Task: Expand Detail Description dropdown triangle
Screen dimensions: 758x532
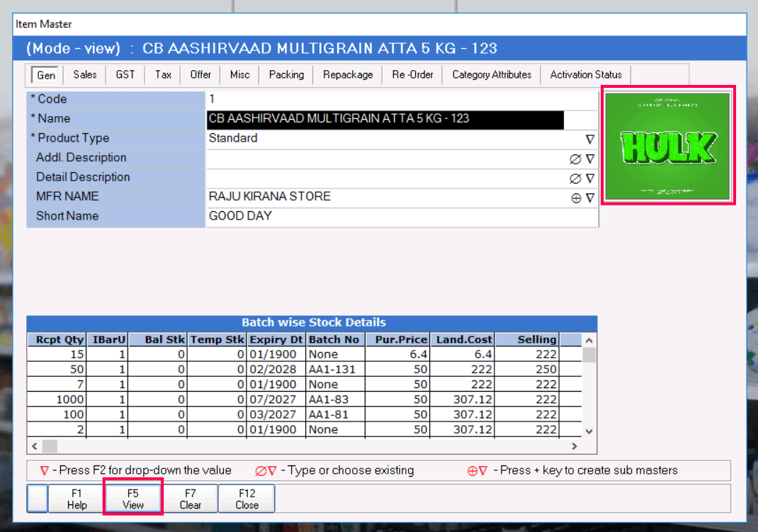Action: coord(590,179)
